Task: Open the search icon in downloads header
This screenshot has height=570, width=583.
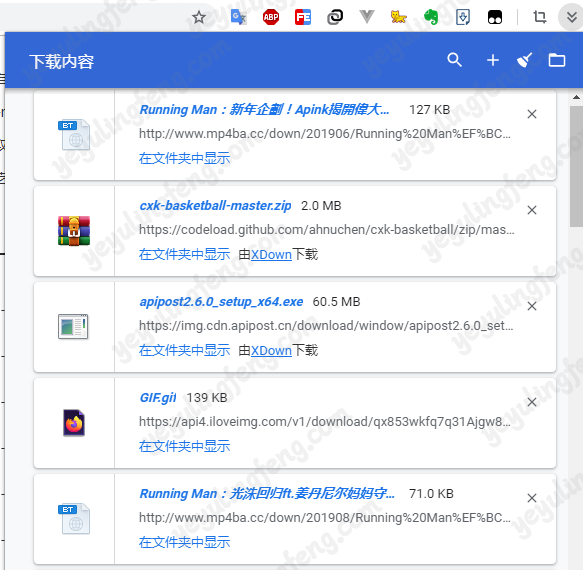Action: [x=454, y=59]
